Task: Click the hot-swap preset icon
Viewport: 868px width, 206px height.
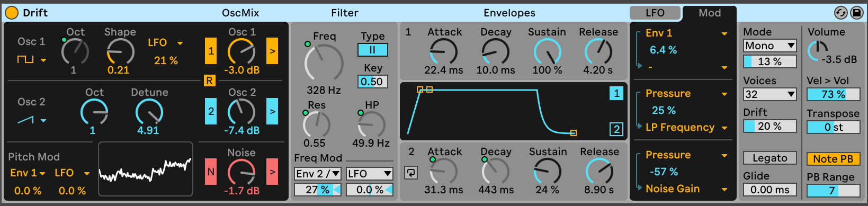Action: click(840, 13)
